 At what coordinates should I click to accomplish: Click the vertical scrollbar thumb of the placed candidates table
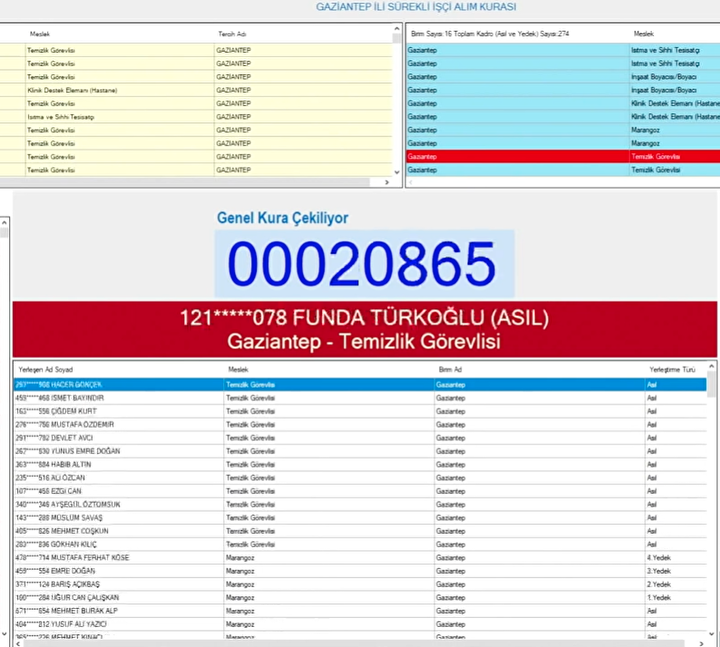(x=711, y=384)
